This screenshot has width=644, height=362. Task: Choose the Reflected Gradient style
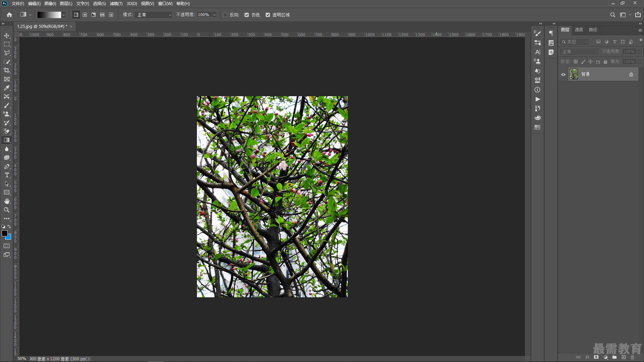(x=102, y=15)
